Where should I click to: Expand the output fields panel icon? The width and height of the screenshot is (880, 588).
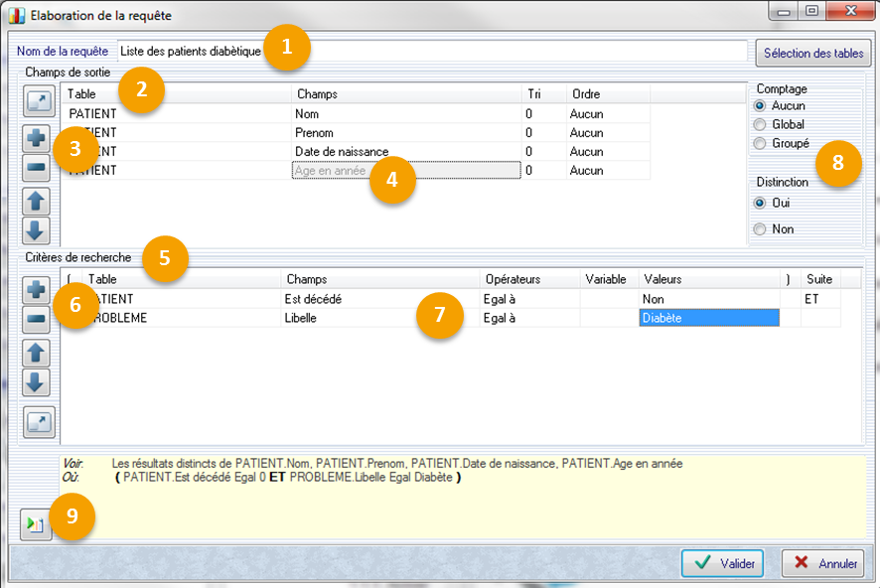(x=37, y=100)
